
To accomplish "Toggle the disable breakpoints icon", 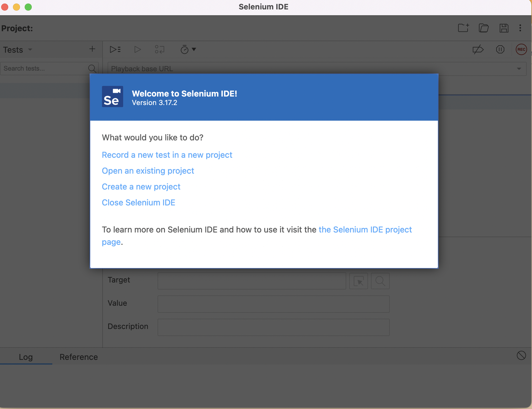I will 478,50.
